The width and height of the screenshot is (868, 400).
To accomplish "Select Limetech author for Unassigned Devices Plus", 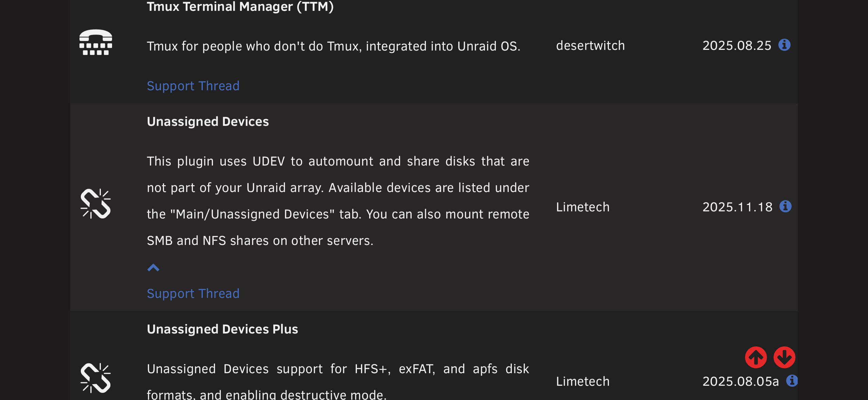I will coord(583,381).
